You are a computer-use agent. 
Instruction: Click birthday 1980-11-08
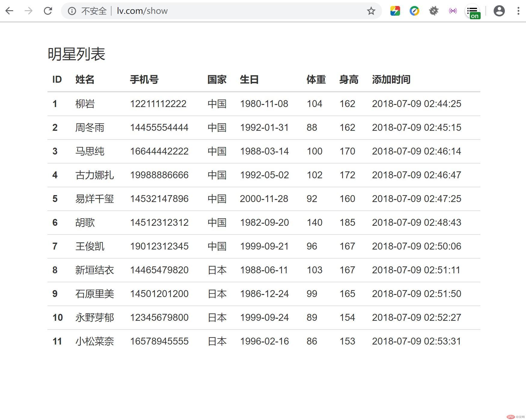[264, 104]
